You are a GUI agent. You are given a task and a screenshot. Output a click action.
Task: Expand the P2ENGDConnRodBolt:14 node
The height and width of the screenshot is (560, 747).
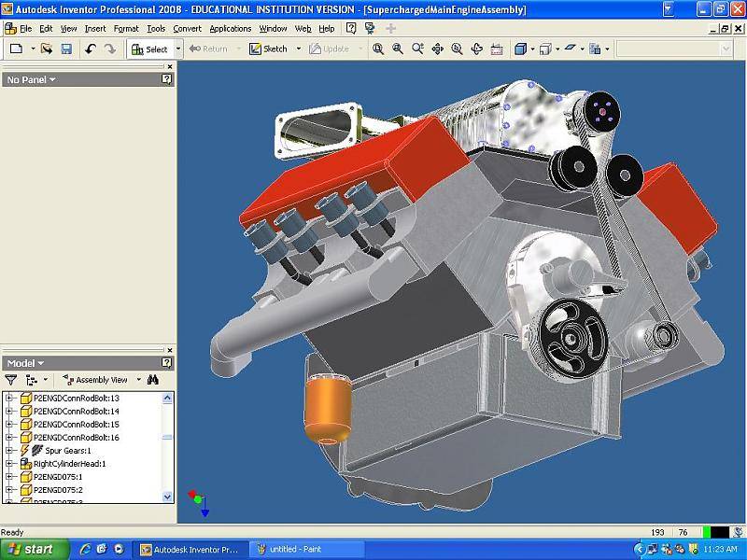8,411
